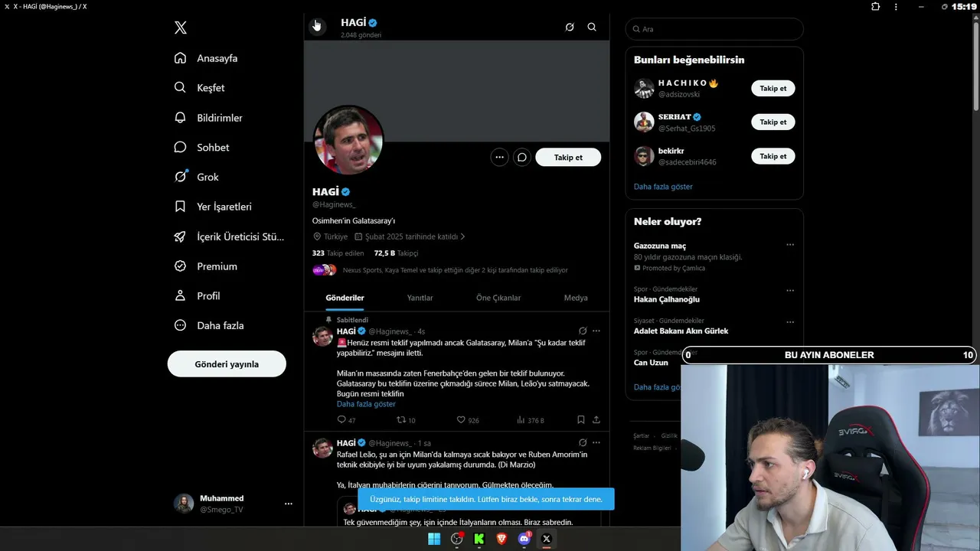Screen dimensions: 980x551
Task: View followers you know like Nexus Sports
Action: 440,270
